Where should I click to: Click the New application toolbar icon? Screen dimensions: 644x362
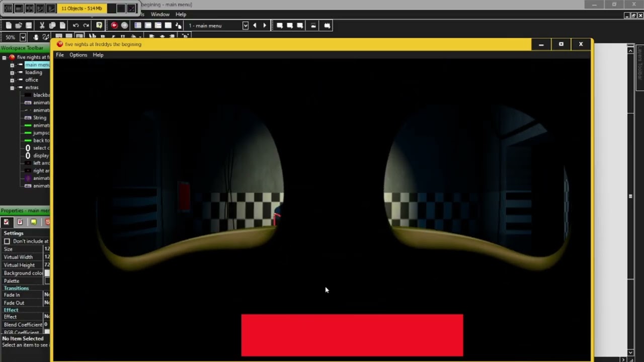click(x=9, y=26)
